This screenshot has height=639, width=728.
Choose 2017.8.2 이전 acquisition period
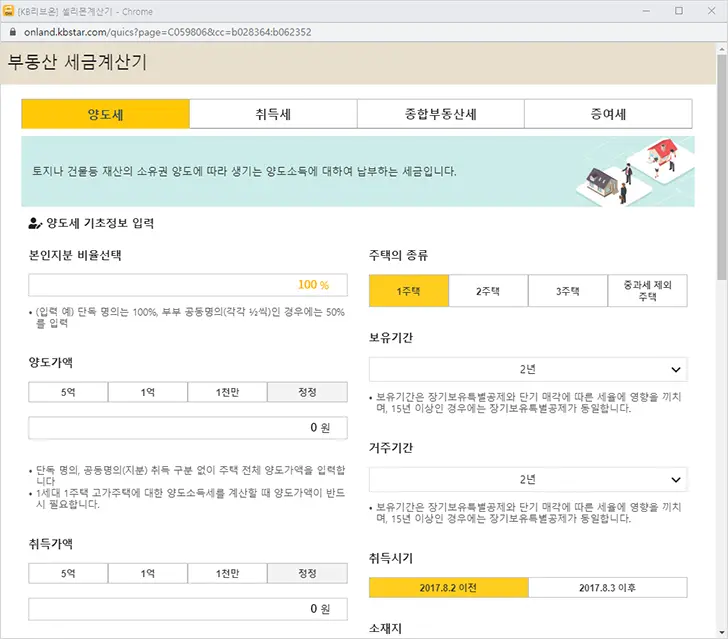448,587
